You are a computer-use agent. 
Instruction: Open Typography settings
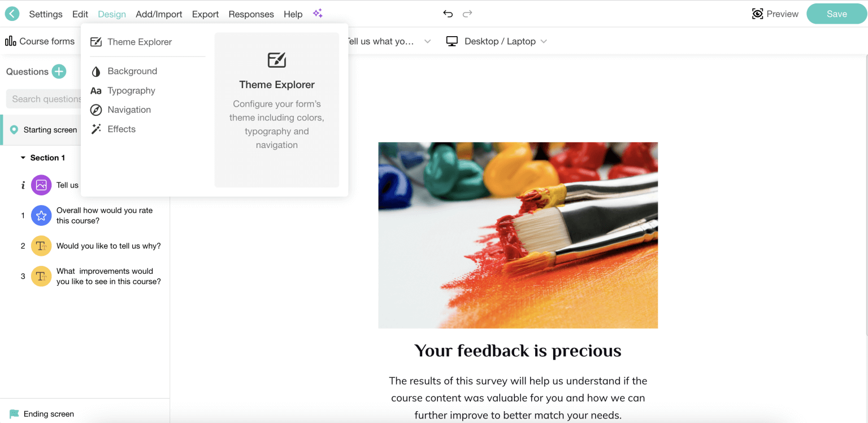[x=131, y=90]
